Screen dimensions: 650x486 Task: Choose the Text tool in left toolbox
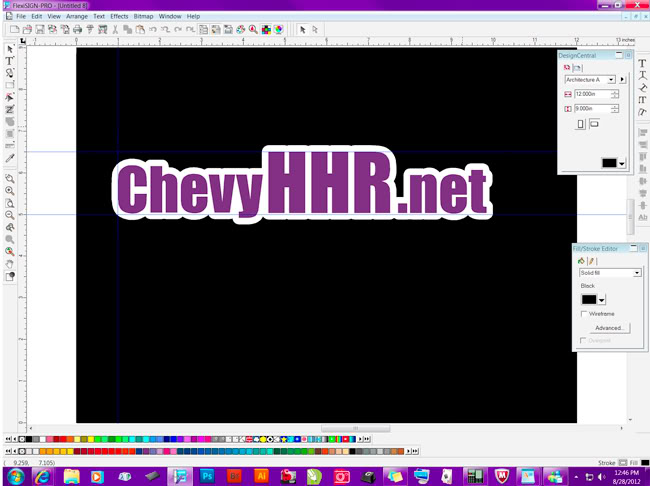point(10,61)
